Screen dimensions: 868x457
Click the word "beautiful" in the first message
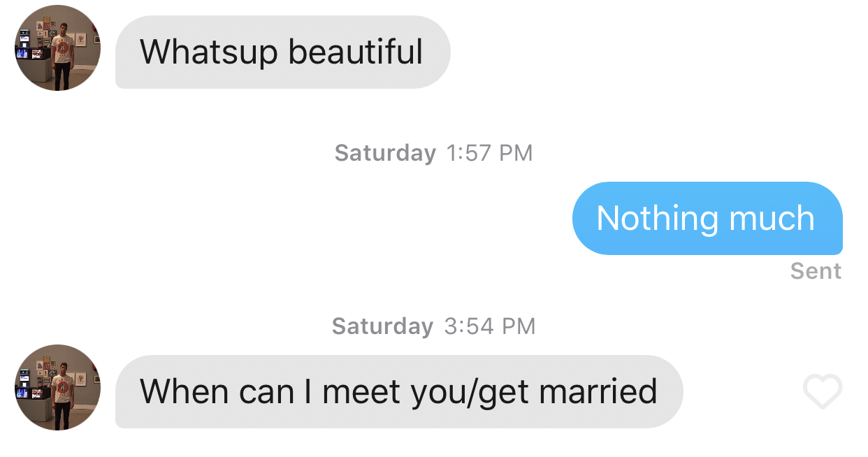[356, 52]
